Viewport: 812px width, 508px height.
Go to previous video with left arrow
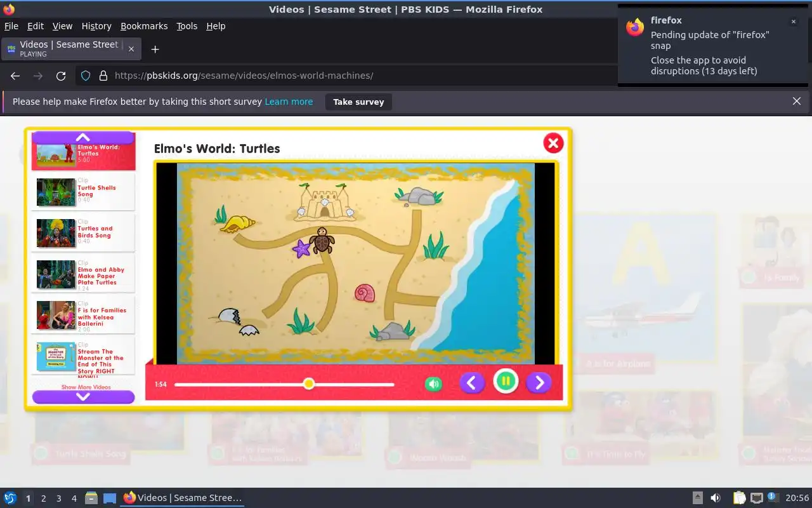pos(471,382)
